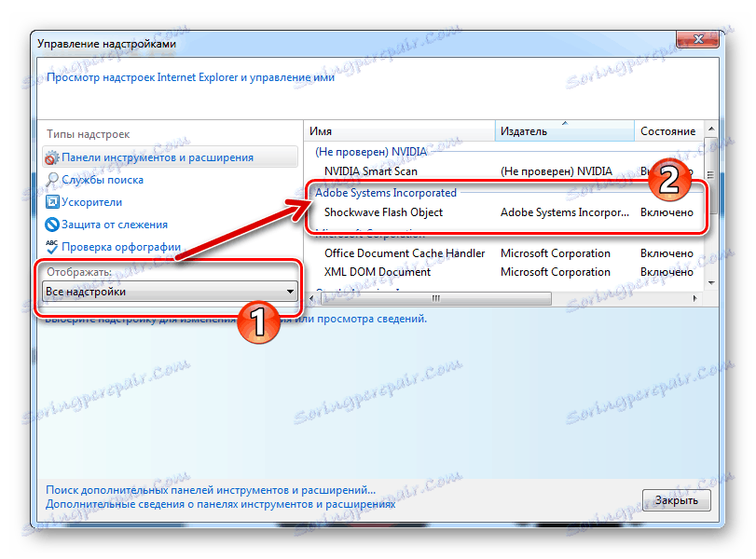Click the toolbars and extensions gear icon
The height and width of the screenshot is (559, 756).
pos(51,157)
